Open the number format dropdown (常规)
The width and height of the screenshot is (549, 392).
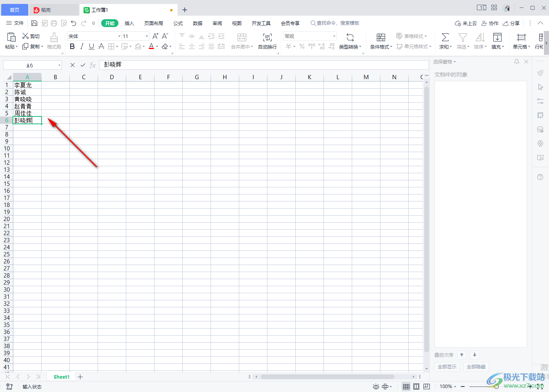(x=334, y=36)
